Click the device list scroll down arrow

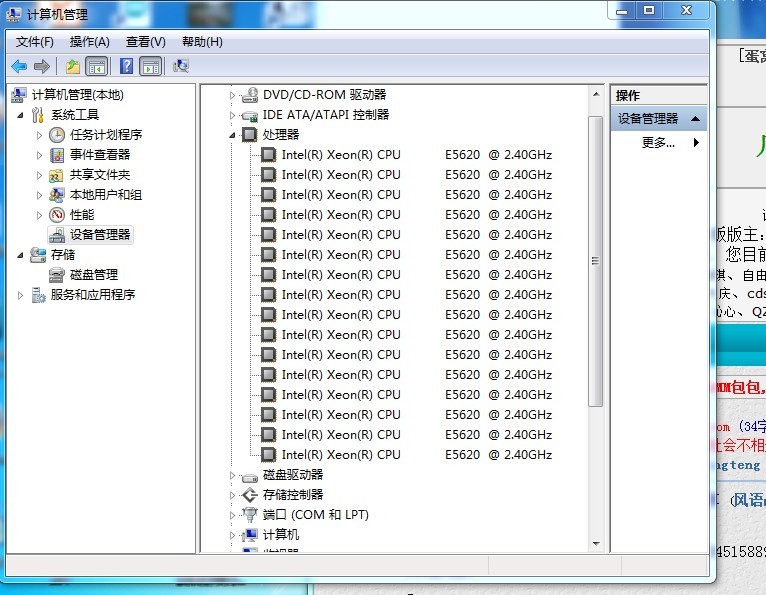[x=596, y=544]
